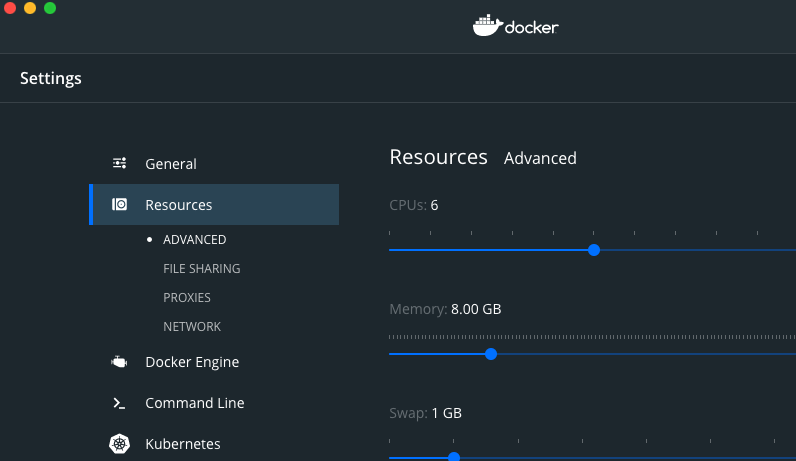This screenshot has height=461, width=796.
Task: Click the Swap slider handle
Action: click(454, 457)
